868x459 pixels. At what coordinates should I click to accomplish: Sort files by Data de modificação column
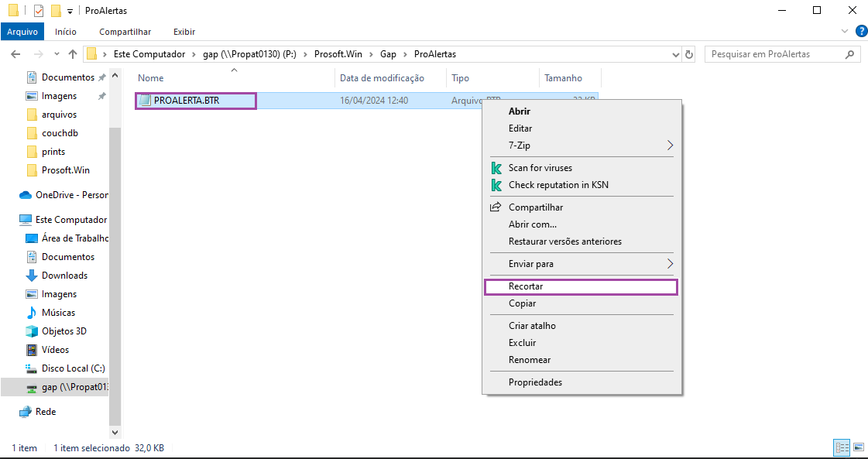[382, 78]
